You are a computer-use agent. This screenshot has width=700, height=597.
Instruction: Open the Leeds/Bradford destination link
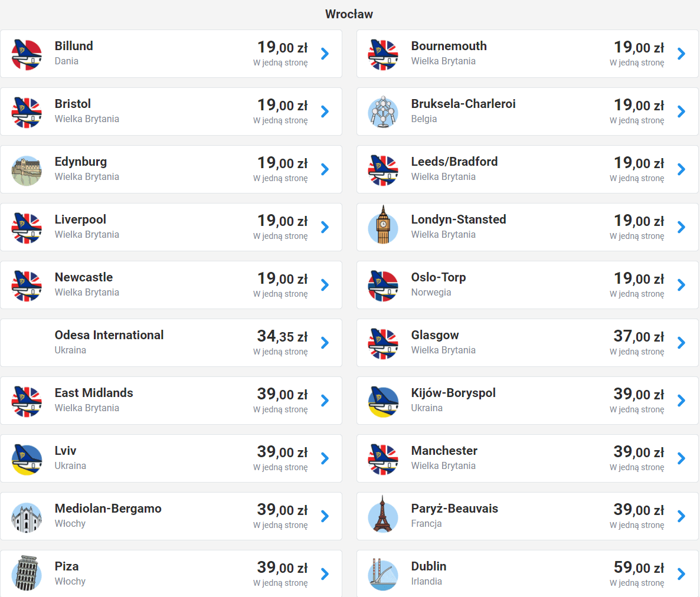tap(454, 162)
